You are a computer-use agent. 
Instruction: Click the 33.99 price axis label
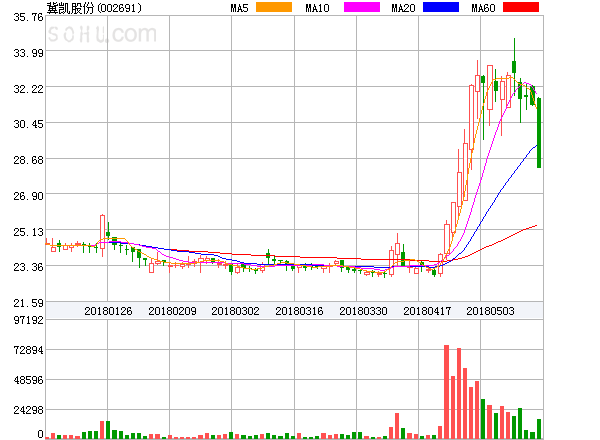tap(28, 53)
